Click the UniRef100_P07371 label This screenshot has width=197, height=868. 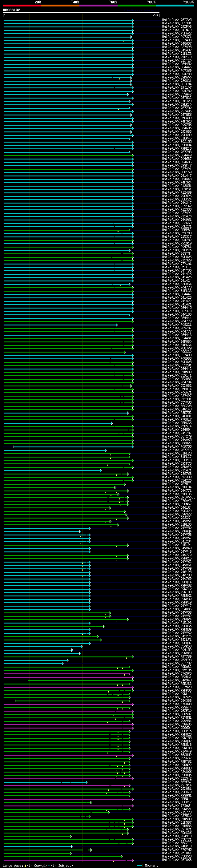click(x=176, y=37)
